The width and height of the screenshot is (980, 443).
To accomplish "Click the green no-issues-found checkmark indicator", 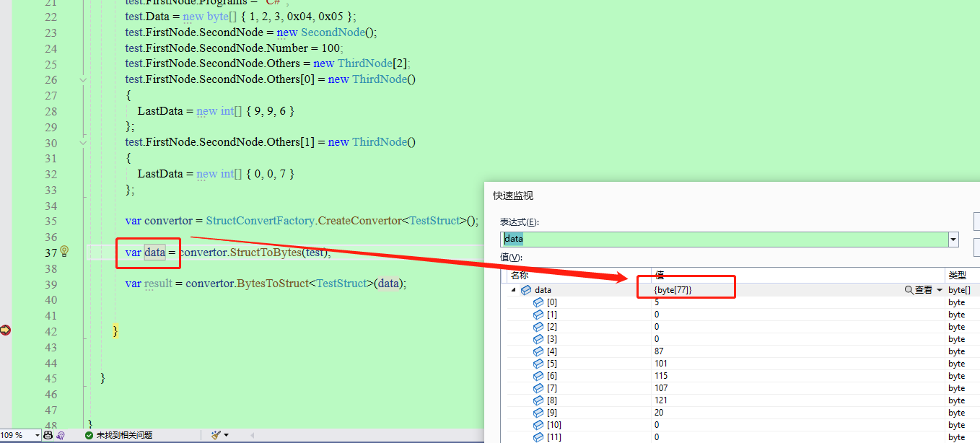I will click(x=89, y=435).
